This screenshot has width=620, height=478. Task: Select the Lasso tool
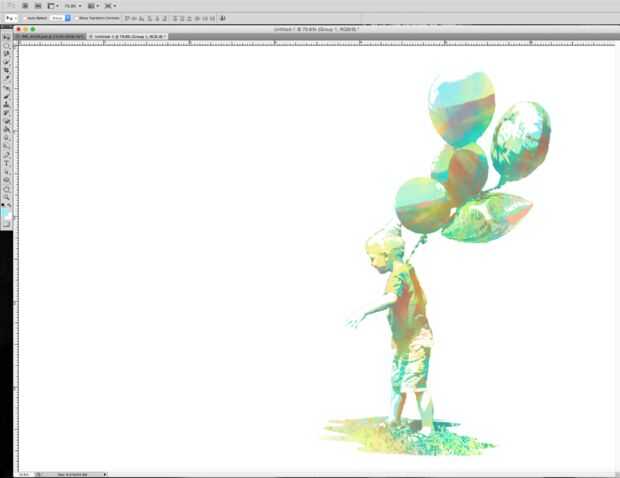tap(6, 54)
